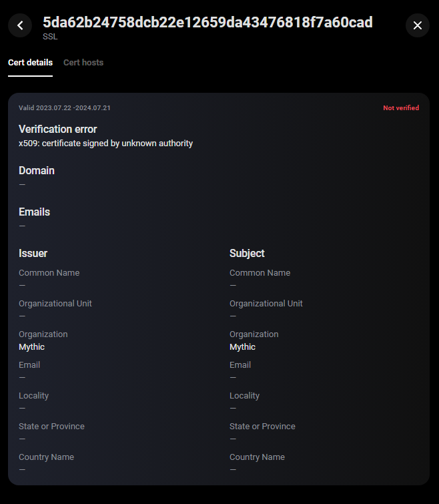Click the red Not verified status
439x504 pixels.
[401, 108]
